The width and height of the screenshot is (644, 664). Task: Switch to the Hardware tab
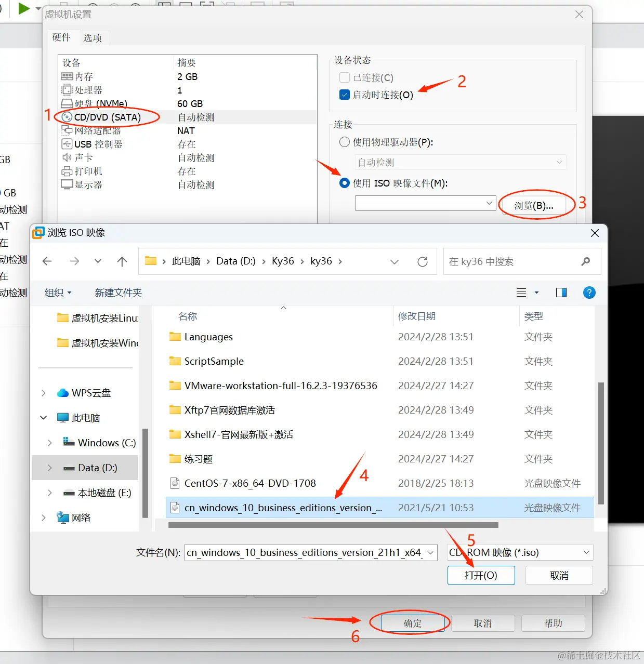tap(61, 37)
